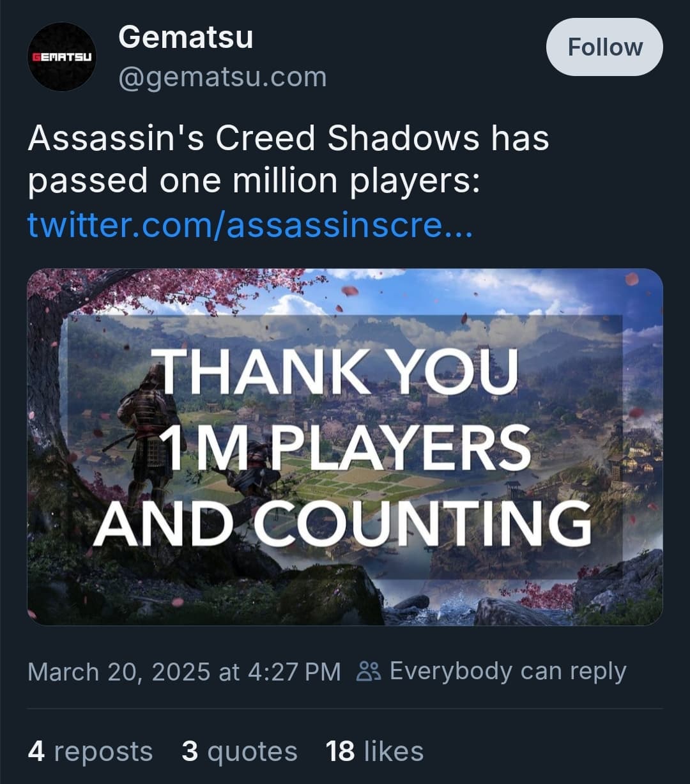Open the "Everybody can reply" setting
The width and height of the screenshot is (690, 784).
(x=507, y=672)
